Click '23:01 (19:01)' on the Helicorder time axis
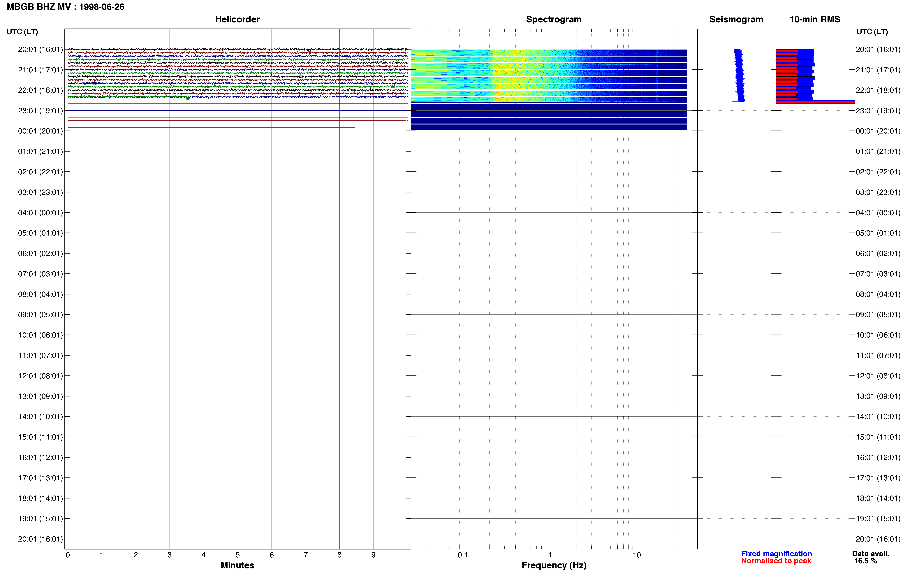The width and height of the screenshot is (924, 578). click(x=41, y=111)
